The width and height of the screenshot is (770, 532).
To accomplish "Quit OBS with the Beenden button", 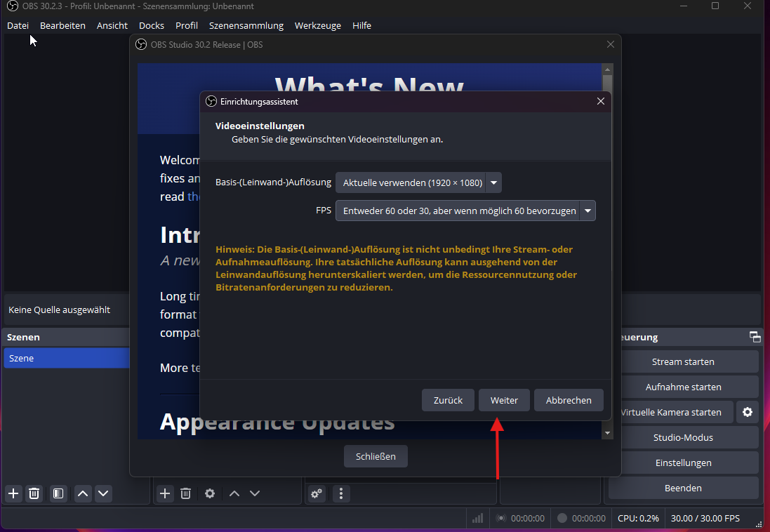I will 683,488.
